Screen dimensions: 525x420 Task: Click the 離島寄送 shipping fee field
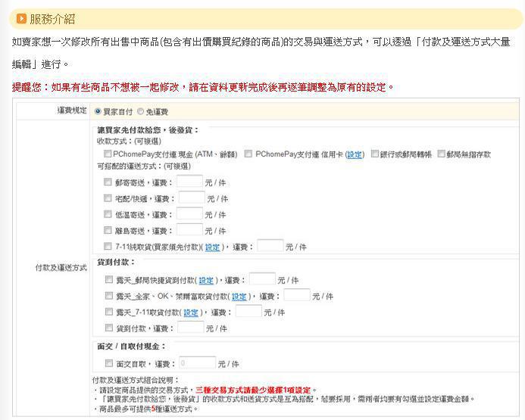[189, 229]
